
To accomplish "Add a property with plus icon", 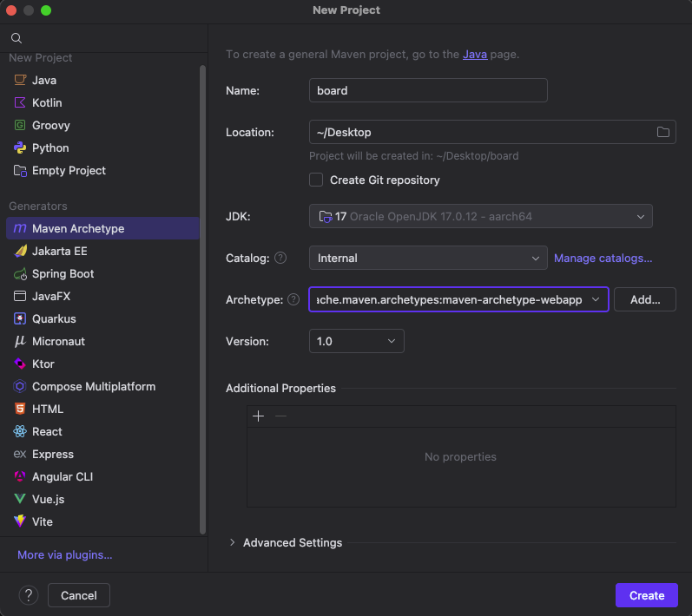I will [258, 416].
